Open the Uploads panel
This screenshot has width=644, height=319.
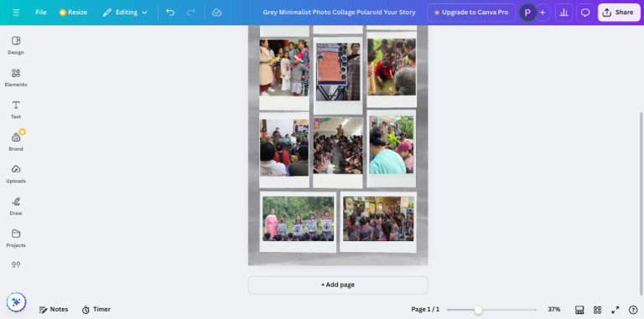[16, 174]
